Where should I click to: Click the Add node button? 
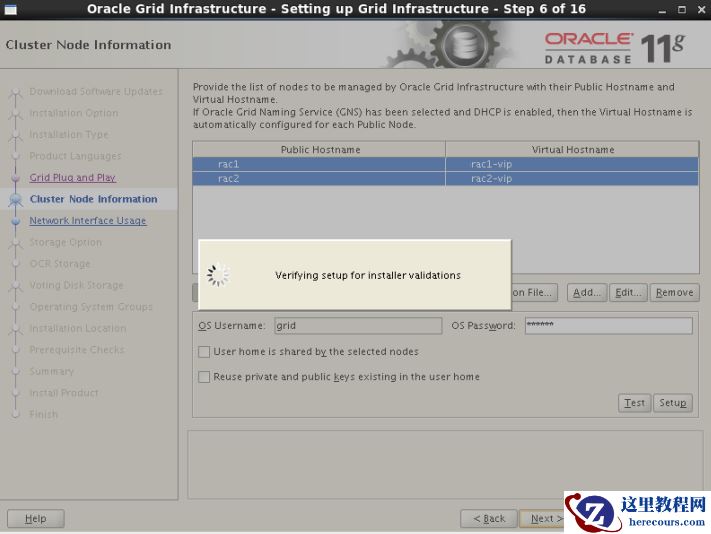(587, 292)
